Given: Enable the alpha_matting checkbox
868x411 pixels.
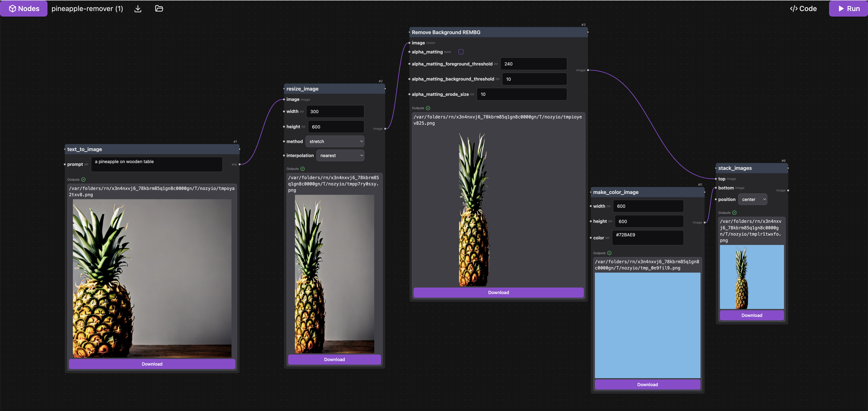Looking at the screenshot, I should point(461,52).
